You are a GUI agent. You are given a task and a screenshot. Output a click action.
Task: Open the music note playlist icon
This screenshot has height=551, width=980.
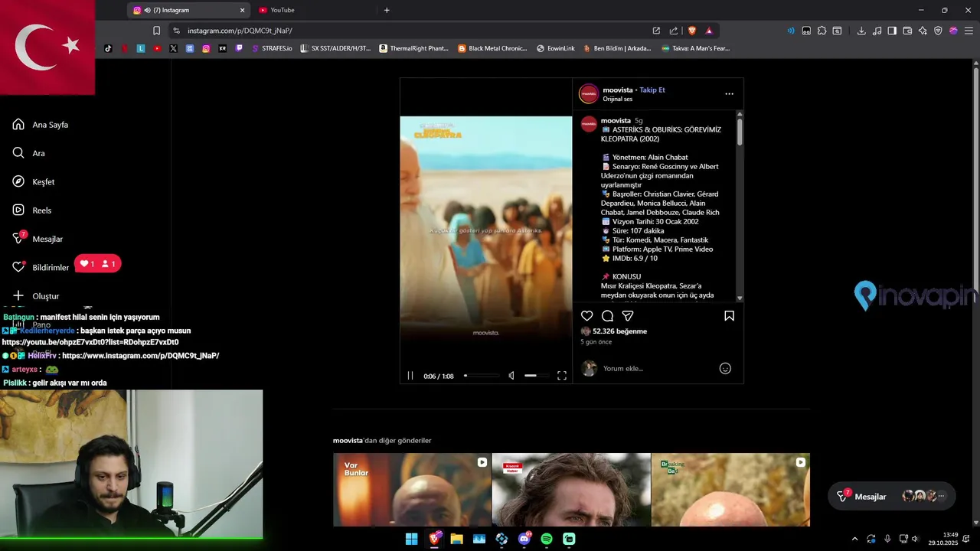[877, 31]
